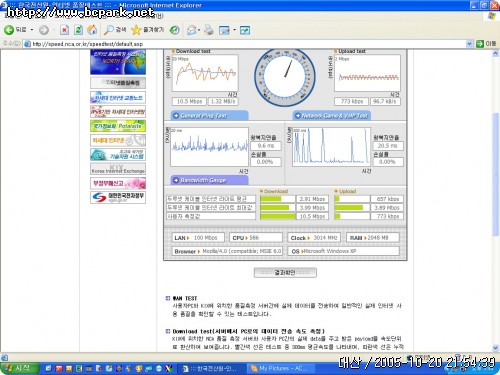The height and width of the screenshot is (375, 500).
Task: Open the Windows Start button
Action: point(19,368)
